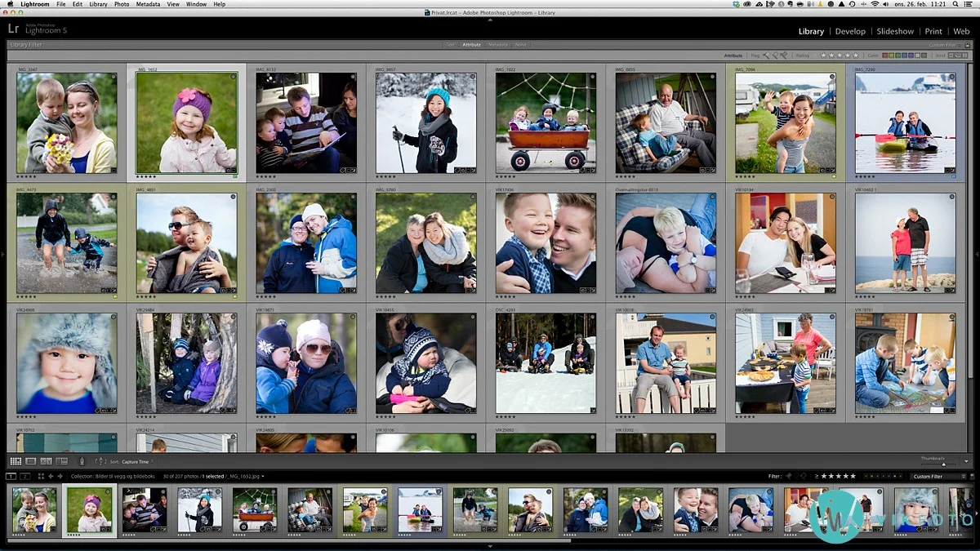Open main window display button 1
Viewport: 980px width, 551px height.
pos(11,476)
